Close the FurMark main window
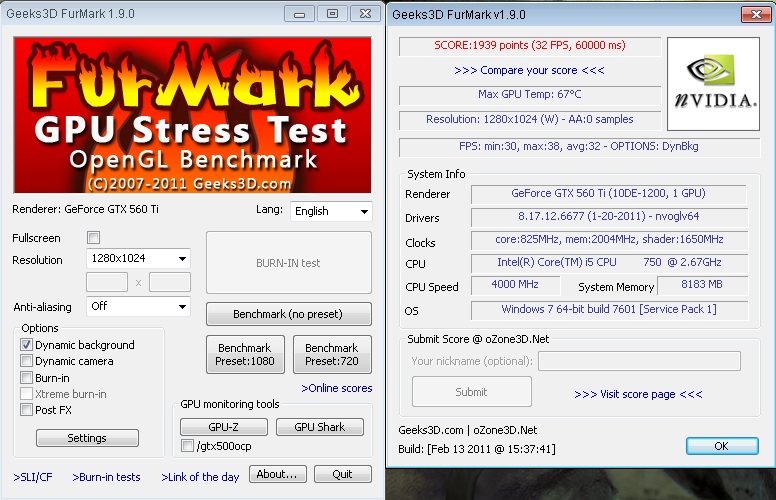Screen dimensions: 776x500 point(366,14)
